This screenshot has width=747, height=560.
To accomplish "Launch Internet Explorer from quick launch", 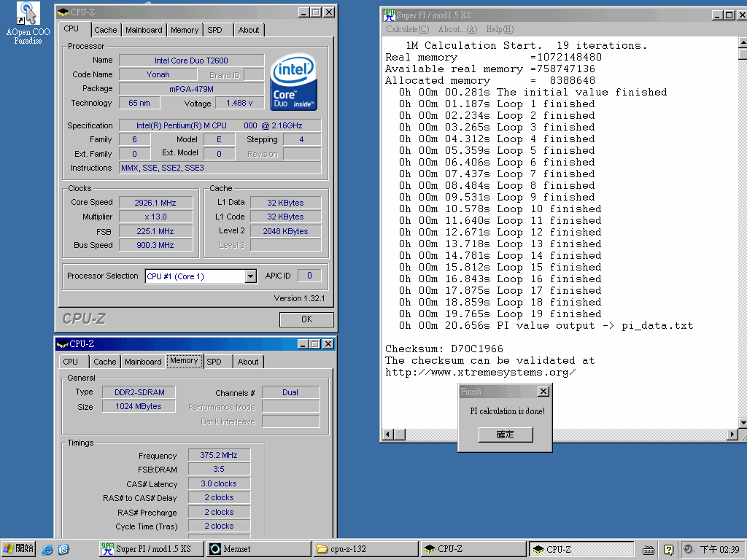I will point(47,550).
